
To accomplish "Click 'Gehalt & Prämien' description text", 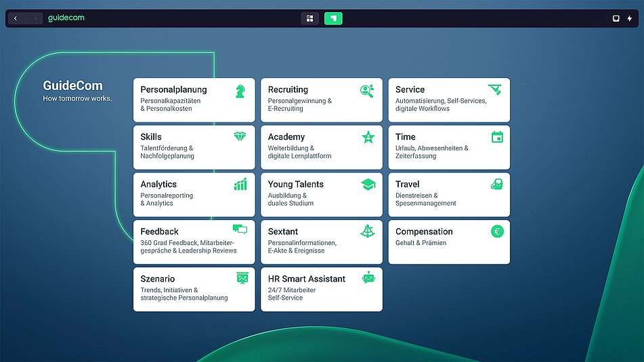I will tap(421, 243).
